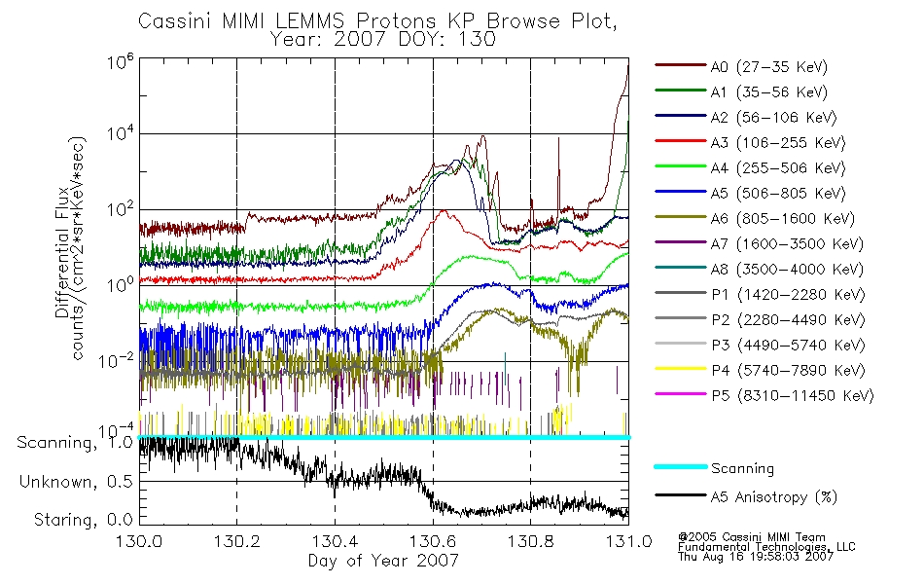
Task: Click the A5 Anisotropy (%) legend label
Action: click(774, 497)
